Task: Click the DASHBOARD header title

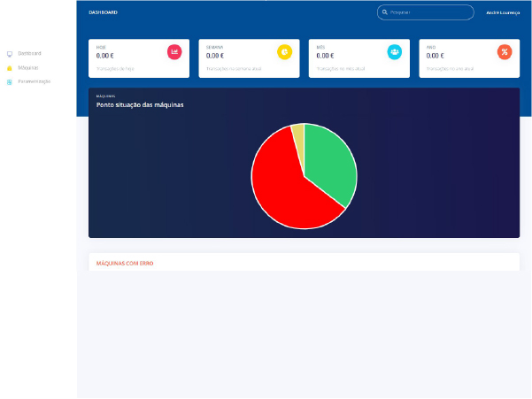Action: click(x=103, y=12)
